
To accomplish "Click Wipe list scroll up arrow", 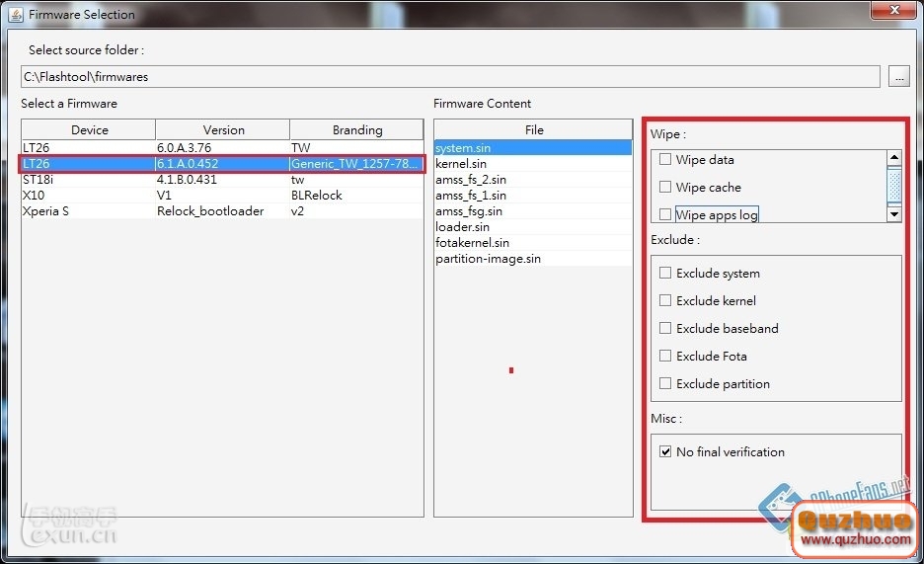I will click(x=894, y=157).
